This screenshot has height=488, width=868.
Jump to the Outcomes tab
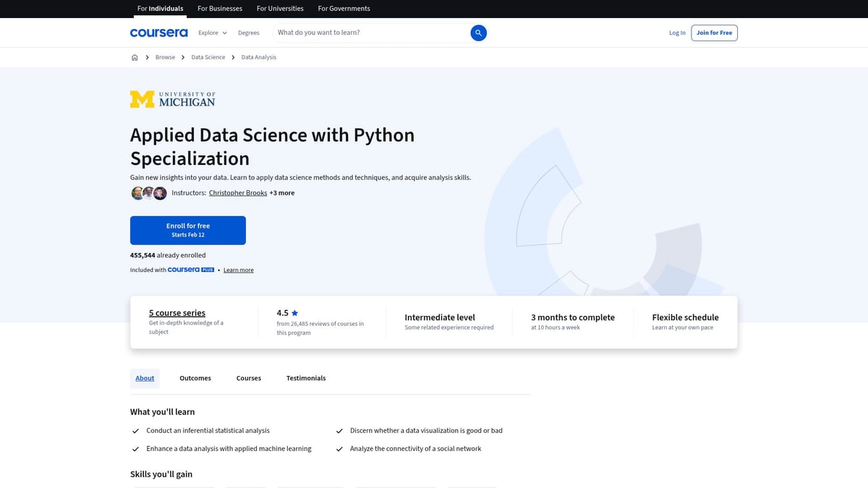pos(195,378)
